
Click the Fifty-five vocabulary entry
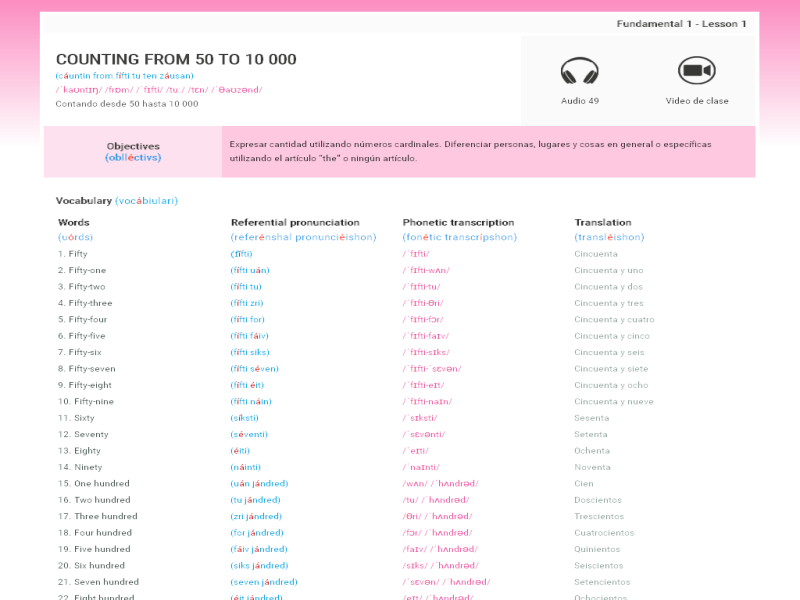tap(86, 336)
